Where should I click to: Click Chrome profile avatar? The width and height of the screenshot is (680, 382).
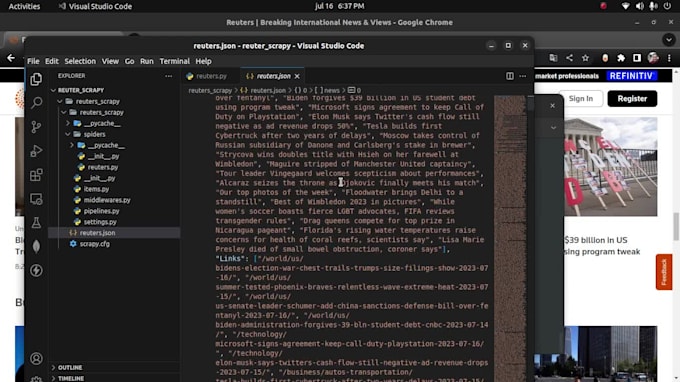[x=653, y=58]
